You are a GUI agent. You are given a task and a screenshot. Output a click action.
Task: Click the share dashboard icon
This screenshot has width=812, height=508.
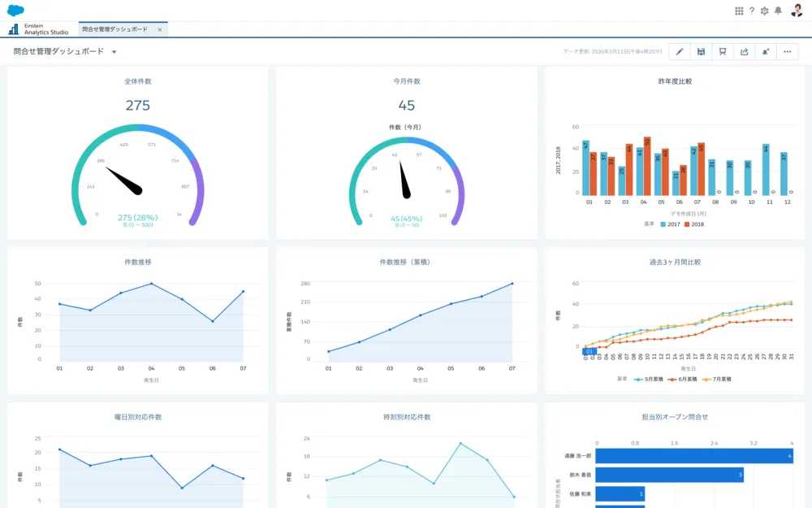click(x=743, y=52)
